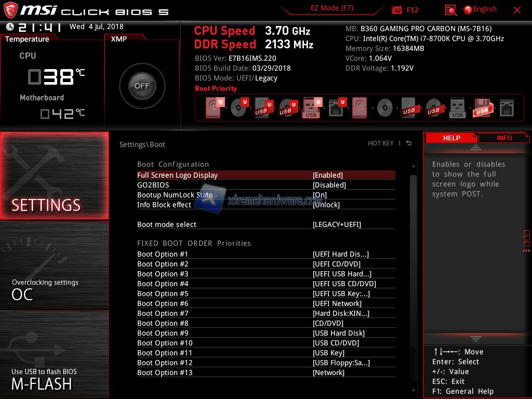Image resolution: width=532 pixels, height=399 pixels.
Task: Open the BIOS search magnifier icon
Action: [x=451, y=10]
